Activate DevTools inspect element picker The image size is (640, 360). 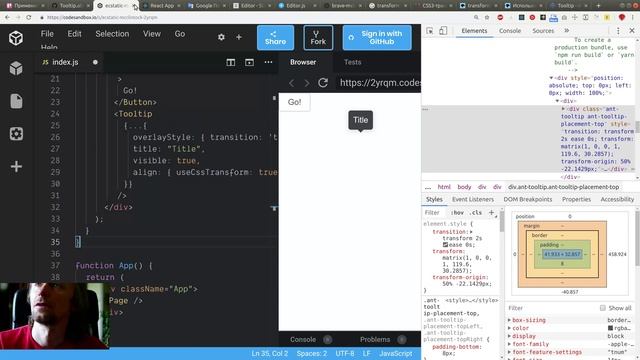point(429,31)
